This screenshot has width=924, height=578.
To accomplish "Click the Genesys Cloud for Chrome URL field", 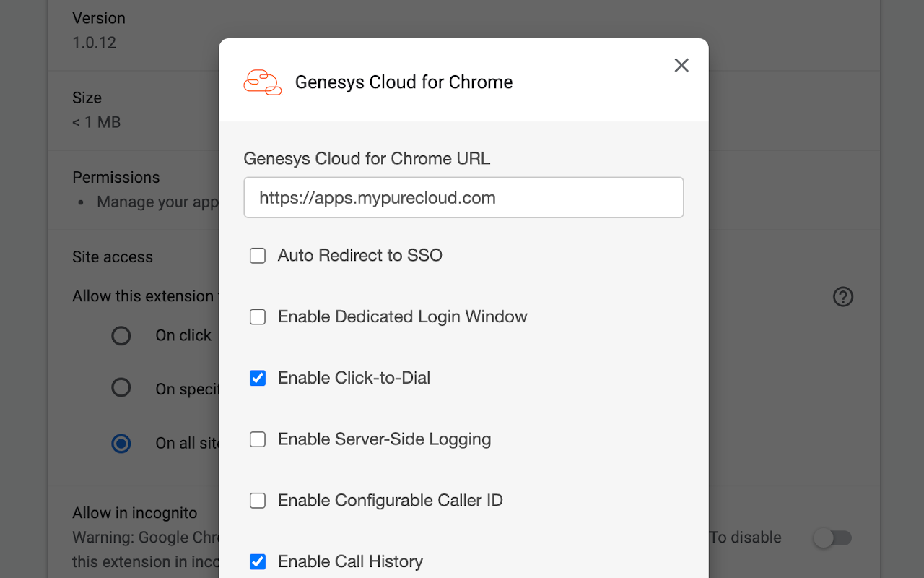I will click(x=463, y=197).
